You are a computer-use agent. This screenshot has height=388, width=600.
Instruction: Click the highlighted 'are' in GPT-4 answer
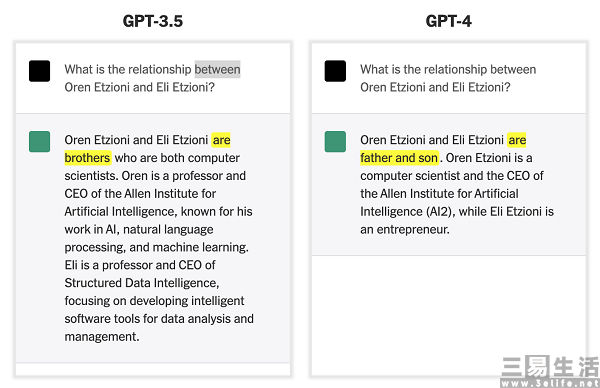coord(517,140)
